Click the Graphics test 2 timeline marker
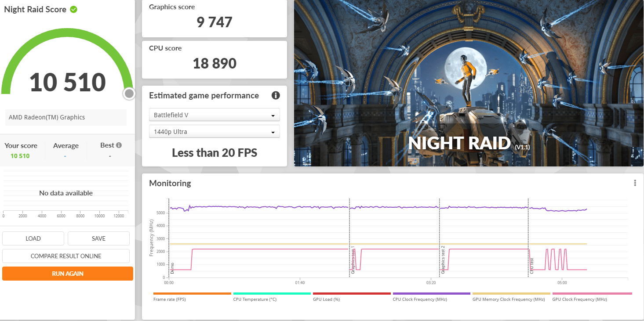Screen dimensions: 644x321 (443, 260)
